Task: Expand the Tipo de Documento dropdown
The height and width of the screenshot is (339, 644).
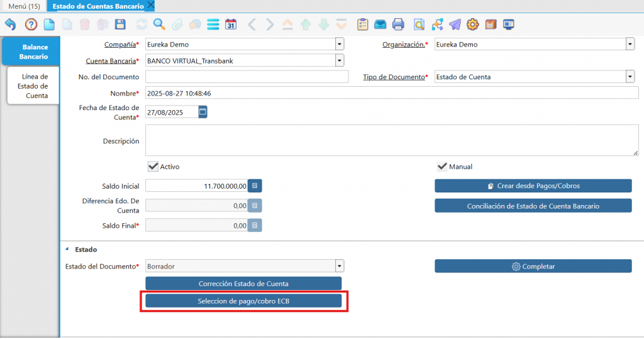Action: click(630, 77)
